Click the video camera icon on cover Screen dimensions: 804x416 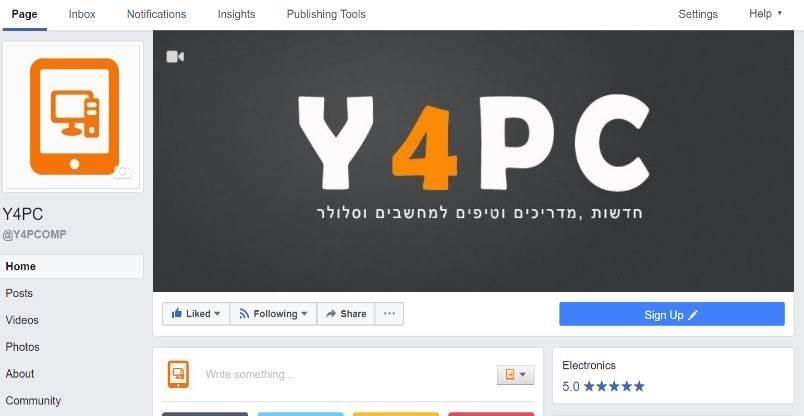[x=175, y=56]
